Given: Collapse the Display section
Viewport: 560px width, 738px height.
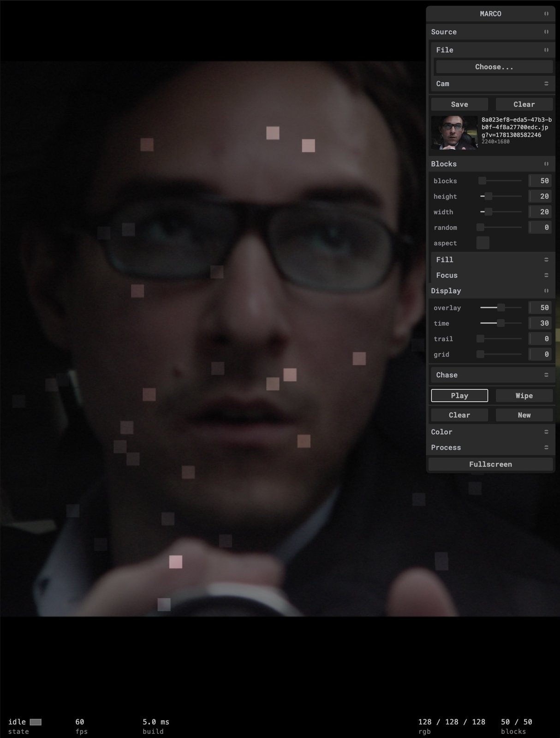Looking at the screenshot, I should point(490,291).
